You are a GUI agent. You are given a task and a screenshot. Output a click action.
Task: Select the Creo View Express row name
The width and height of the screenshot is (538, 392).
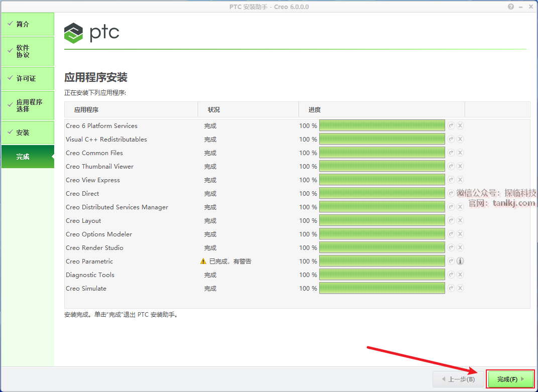pyautogui.click(x=93, y=180)
